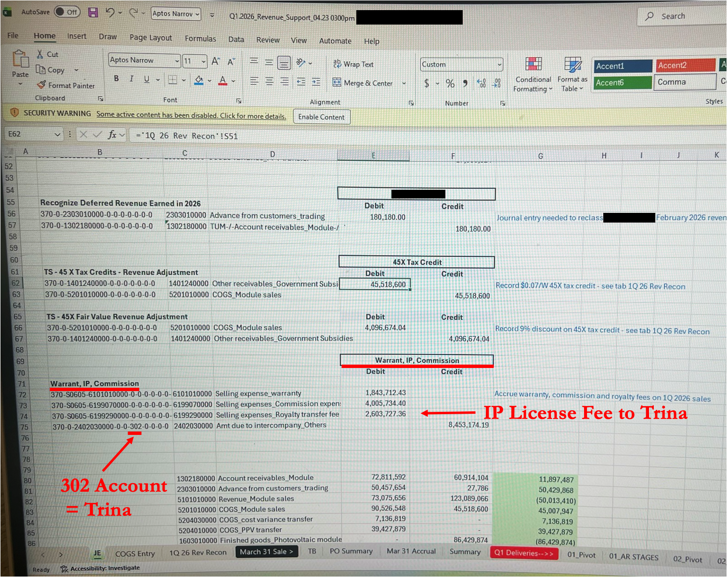Apply Bold formatting

[x=116, y=79]
